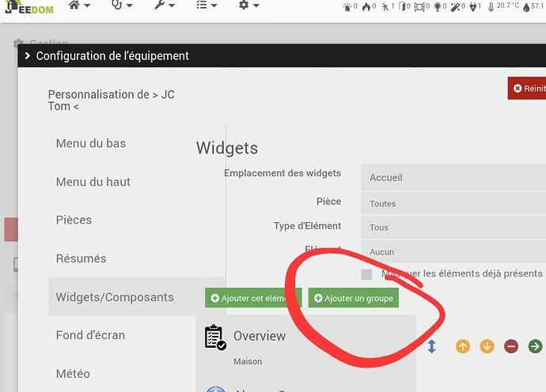This screenshot has width=546, height=392.
Task: Open the Météo section
Action: click(73, 374)
